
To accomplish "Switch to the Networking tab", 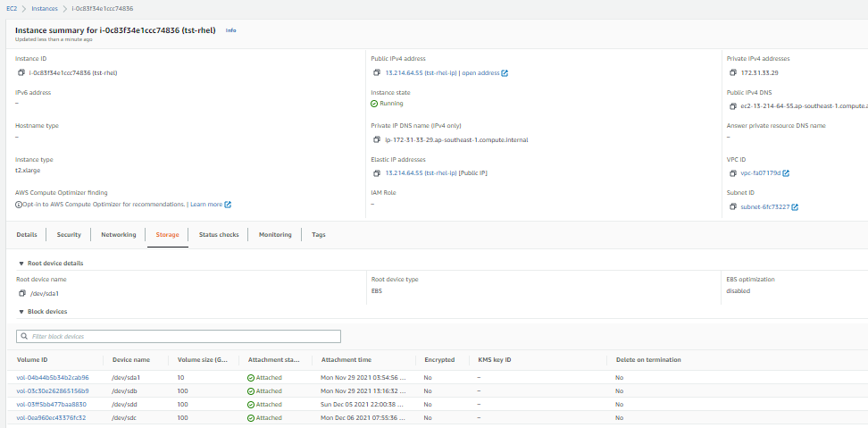I will 119,235.
